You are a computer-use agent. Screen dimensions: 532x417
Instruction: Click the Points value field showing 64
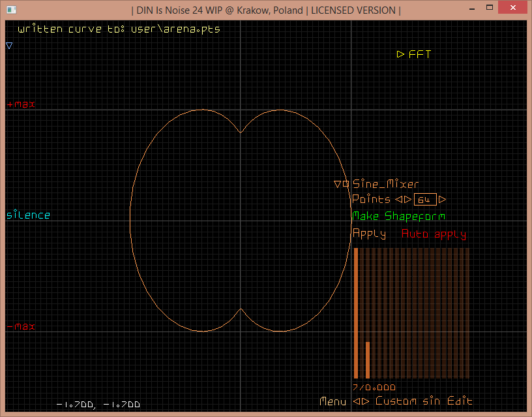[424, 200]
